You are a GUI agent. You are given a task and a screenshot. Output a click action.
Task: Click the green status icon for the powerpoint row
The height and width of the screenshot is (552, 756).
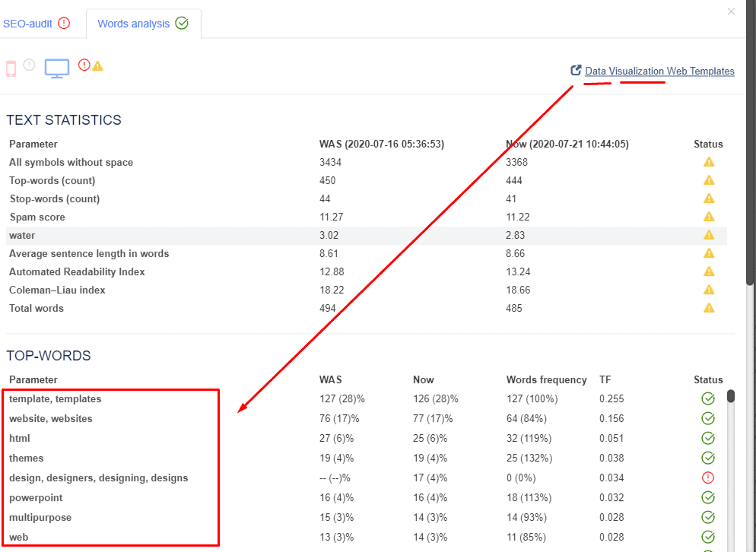click(x=708, y=497)
